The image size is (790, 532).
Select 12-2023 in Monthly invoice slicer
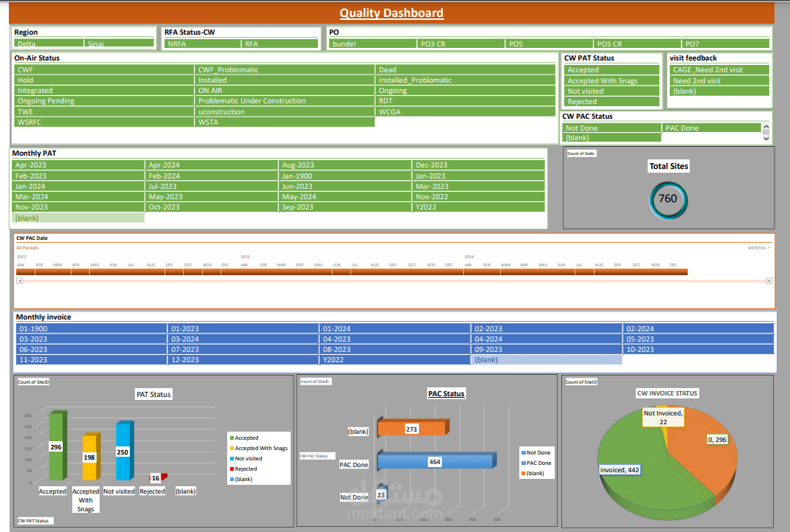click(x=243, y=359)
